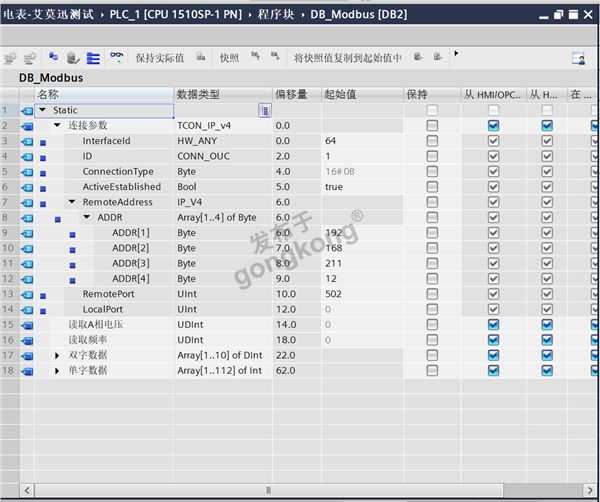Click the 将快照值复制到起始值中 toolbar button
This screenshot has height=502, width=600.
pyautogui.click(x=347, y=58)
